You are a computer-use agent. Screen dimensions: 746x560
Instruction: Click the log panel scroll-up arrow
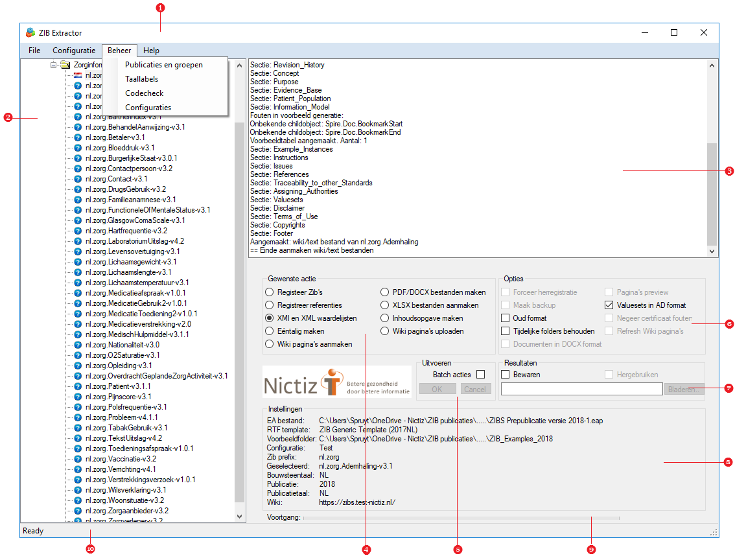pos(712,65)
